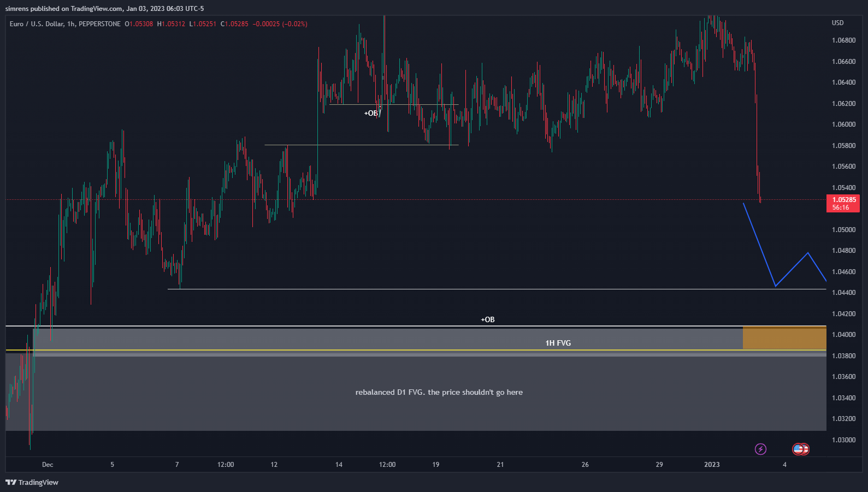Click the low value L1.05251 in the legend
Screen dimensions: 868x492
pos(203,24)
